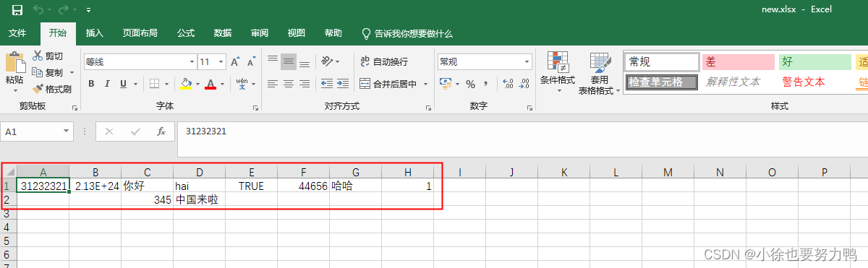Image resolution: width=868 pixels, height=268 pixels.
Task: Apply the 检查单元格 cell style
Action: pyautogui.click(x=662, y=82)
